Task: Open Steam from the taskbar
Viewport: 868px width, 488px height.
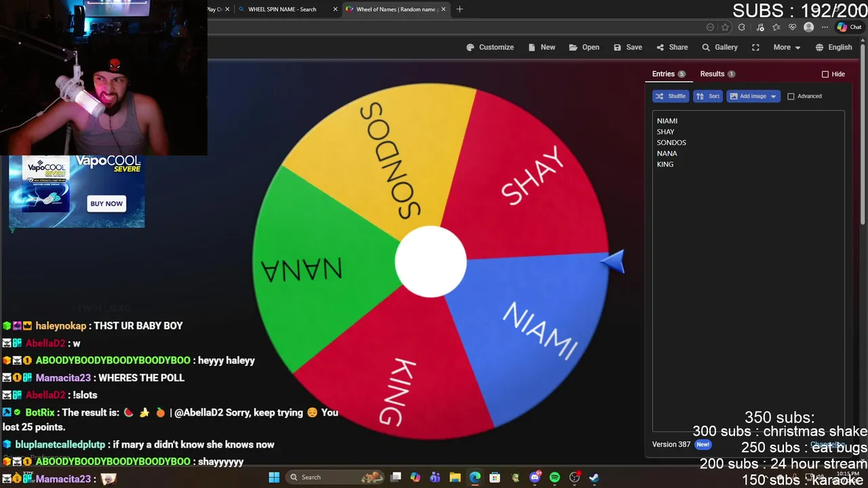Action: (x=594, y=477)
